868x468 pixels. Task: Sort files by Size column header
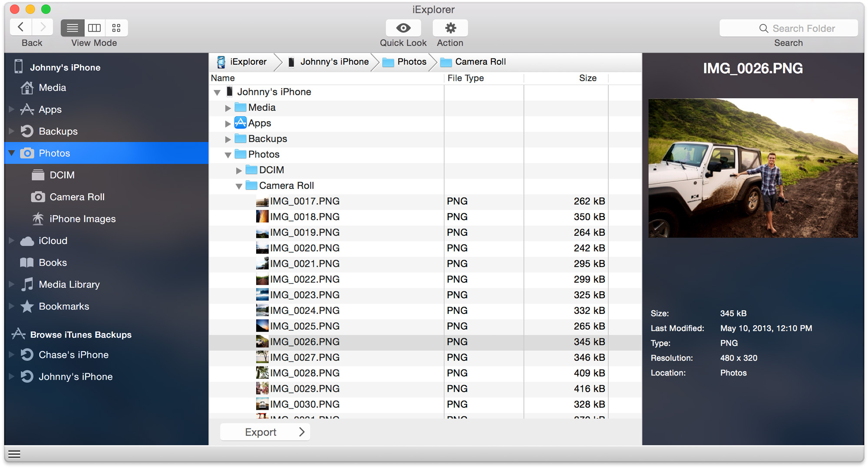(587, 78)
